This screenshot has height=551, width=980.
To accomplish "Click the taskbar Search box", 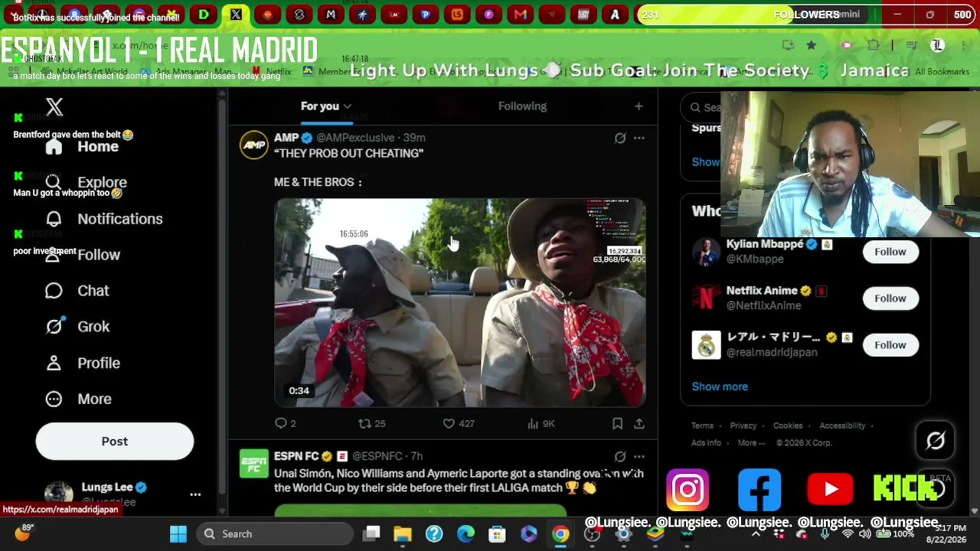I will [x=274, y=534].
